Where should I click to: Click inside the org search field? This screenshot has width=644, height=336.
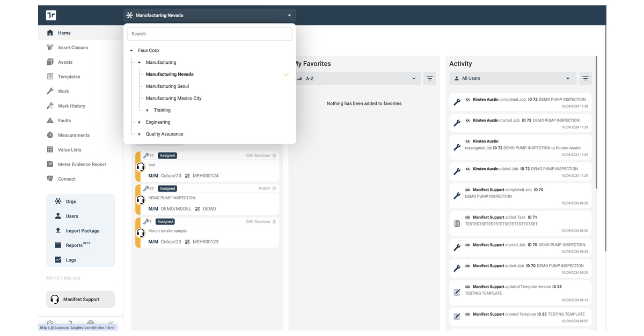coord(209,33)
